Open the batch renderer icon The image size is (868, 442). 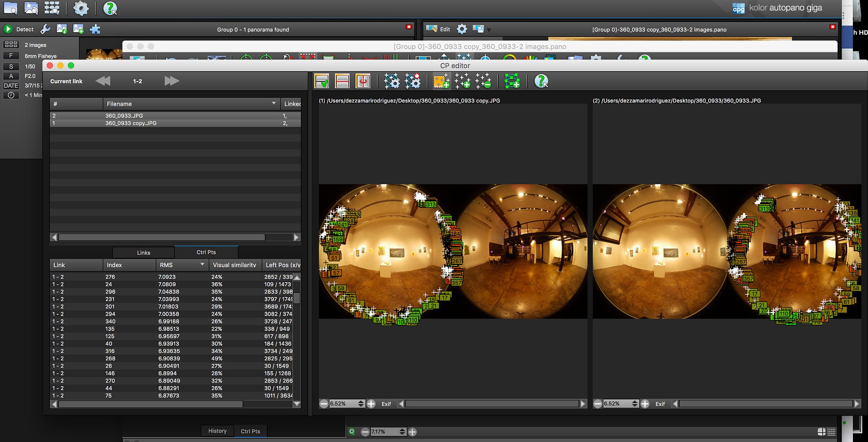click(52, 8)
